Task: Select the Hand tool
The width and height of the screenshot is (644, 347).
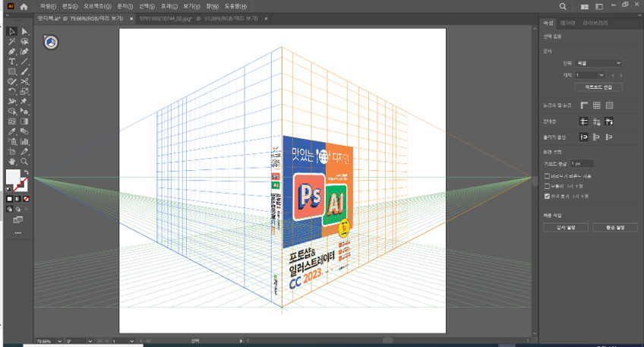Action: [12, 162]
